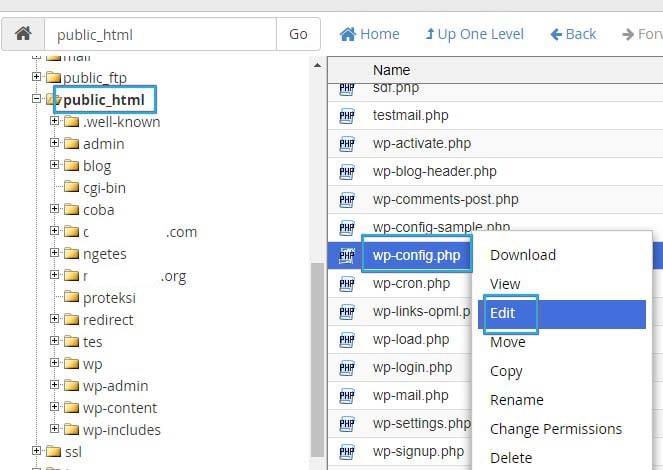663x470 pixels.
Task: Expand the .well-known folder
Action: (x=54, y=121)
